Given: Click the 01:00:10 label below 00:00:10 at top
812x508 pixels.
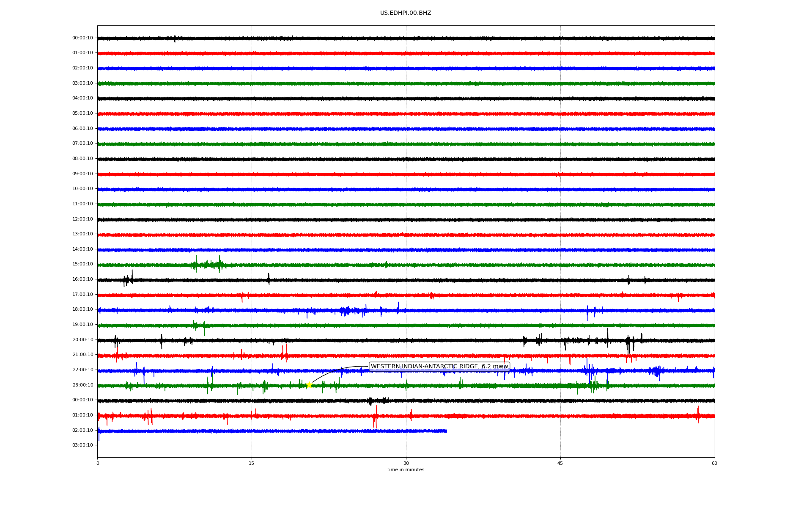Looking at the screenshot, I should coord(82,53).
